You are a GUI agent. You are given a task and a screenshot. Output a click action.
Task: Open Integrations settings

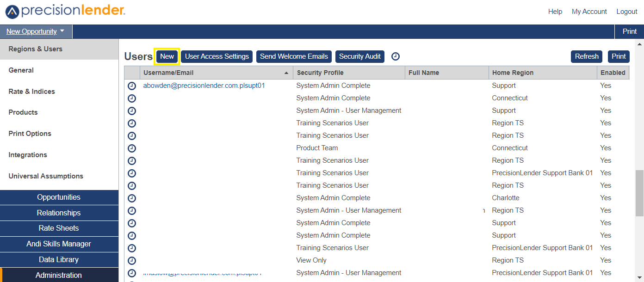pyautogui.click(x=59, y=155)
